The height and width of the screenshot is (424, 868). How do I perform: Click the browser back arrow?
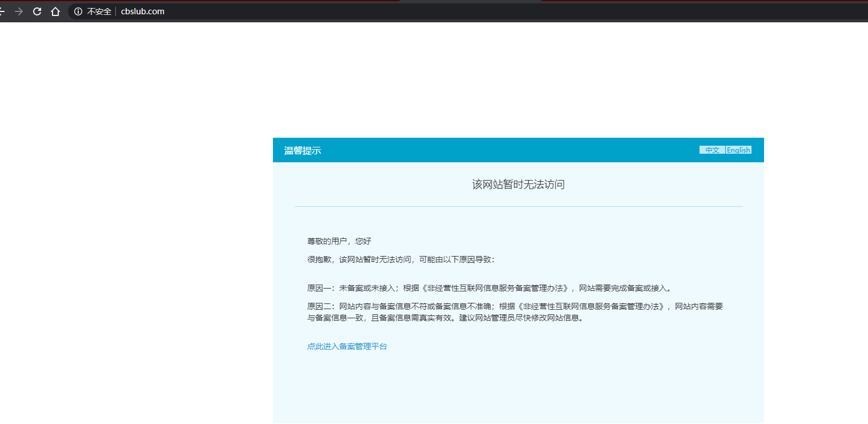coord(2,11)
